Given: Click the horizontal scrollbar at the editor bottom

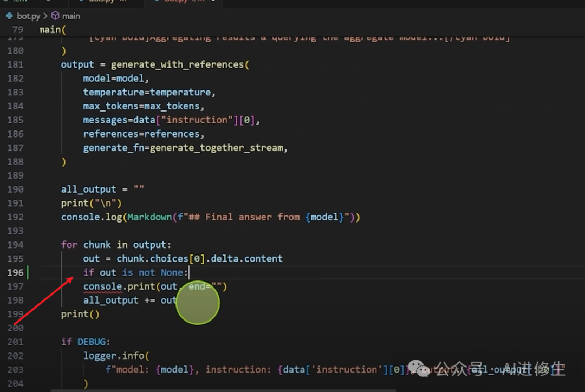Looking at the screenshot, I should pos(271,389).
